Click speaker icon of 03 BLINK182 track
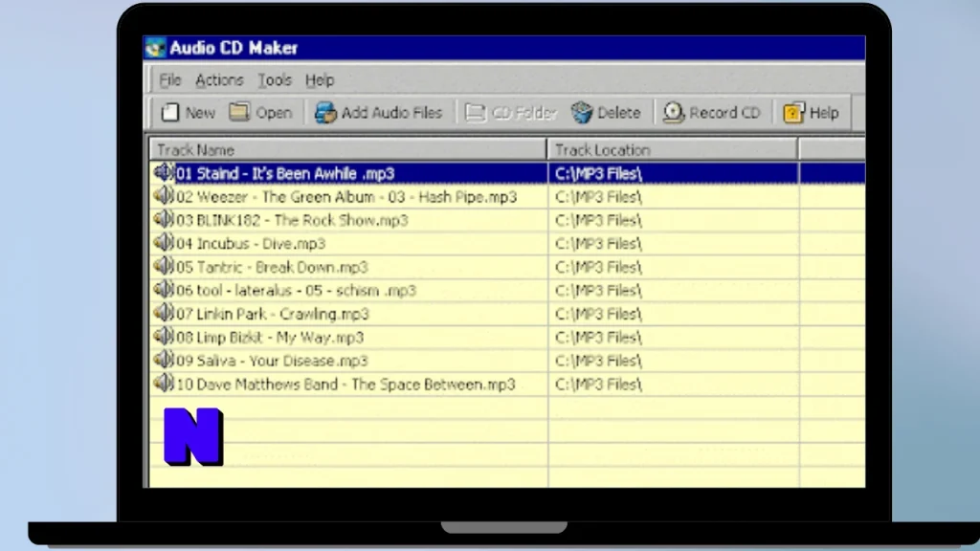 tap(164, 219)
